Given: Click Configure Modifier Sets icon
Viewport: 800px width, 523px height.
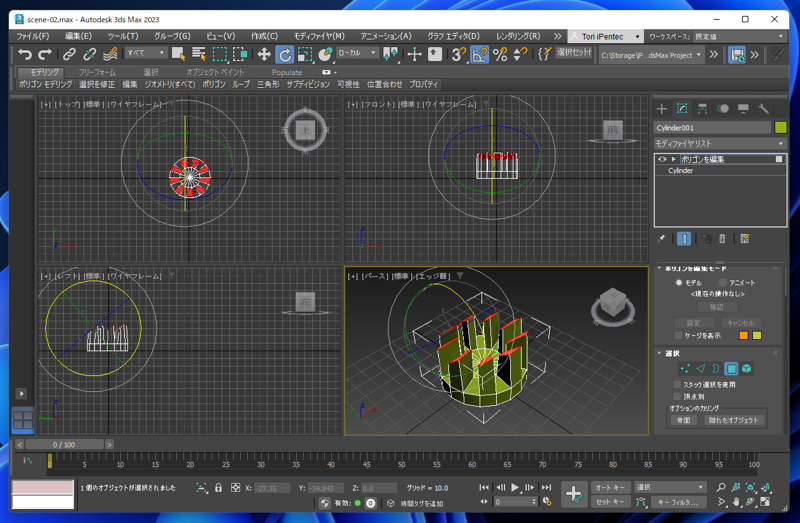Looking at the screenshot, I should click(x=745, y=238).
